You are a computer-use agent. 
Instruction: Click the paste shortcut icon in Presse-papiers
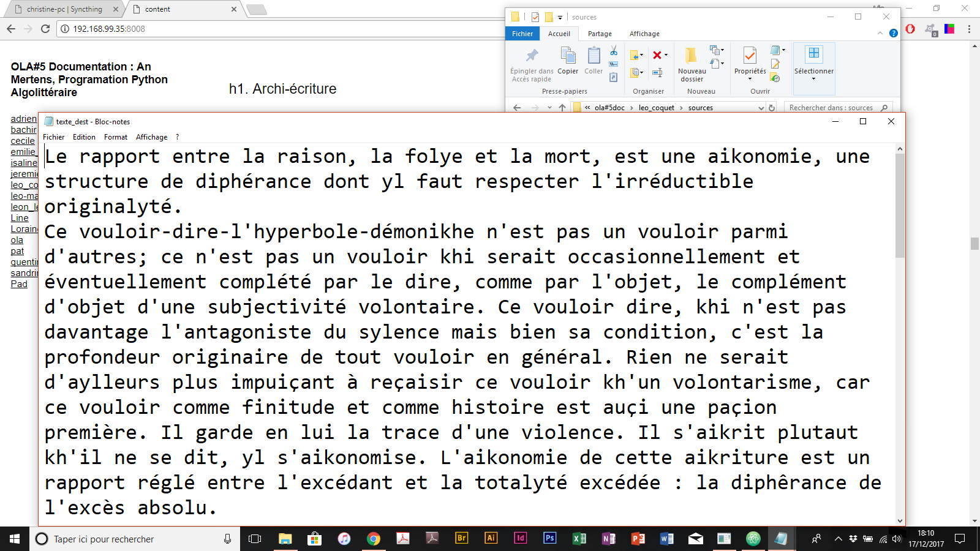(614, 77)
